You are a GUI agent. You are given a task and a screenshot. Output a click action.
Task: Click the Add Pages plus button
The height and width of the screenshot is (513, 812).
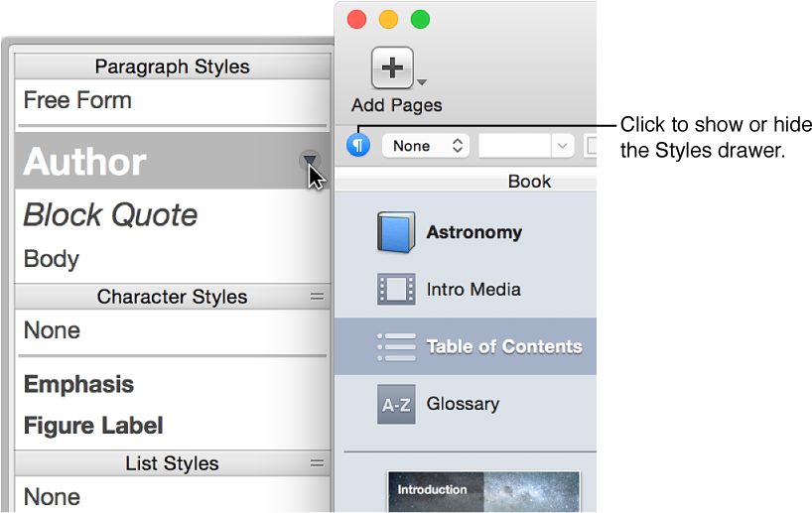click(392, 67)
